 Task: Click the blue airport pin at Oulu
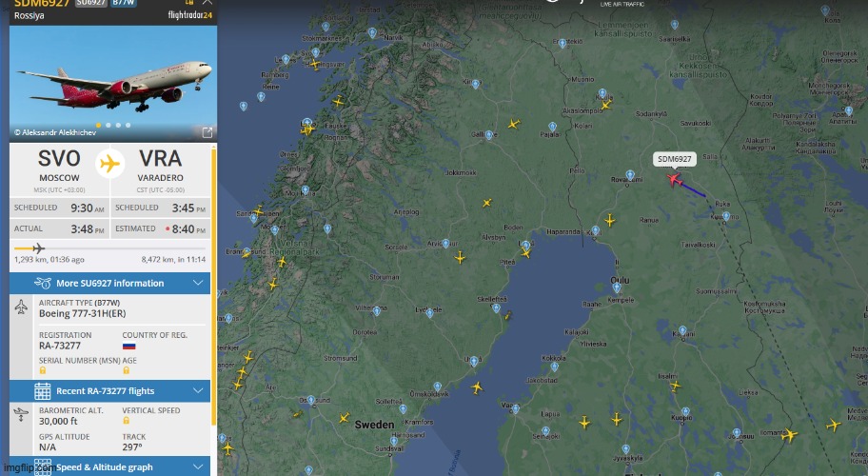[x=618, y=285]
